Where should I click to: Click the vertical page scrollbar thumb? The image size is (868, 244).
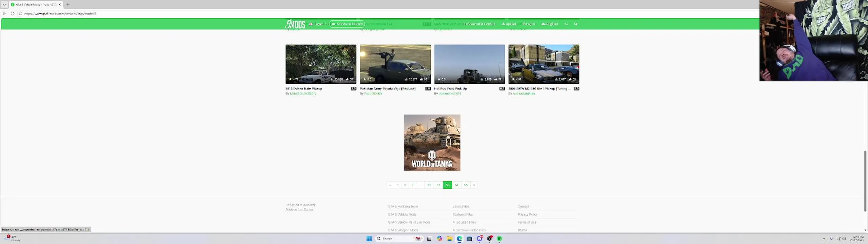(x=865, y=181)
